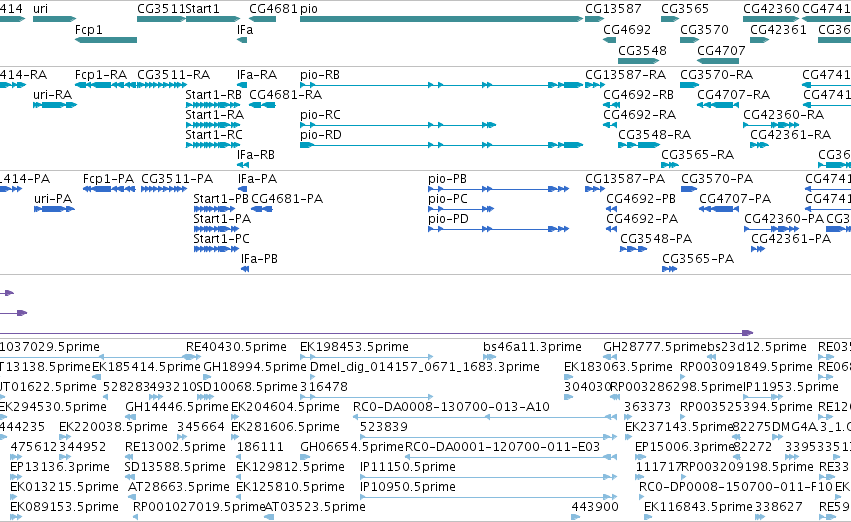
Task: Open the pio-RB transcript label
Action: (x=320, y=75)
